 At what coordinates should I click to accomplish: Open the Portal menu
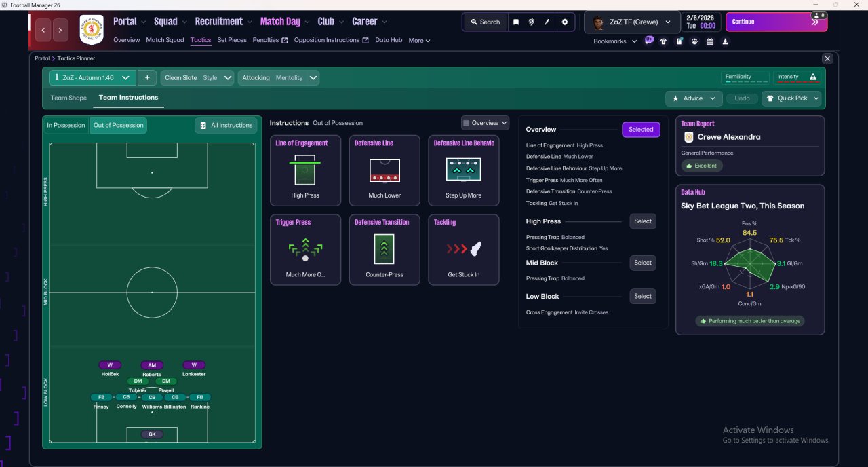click(129, 22)
